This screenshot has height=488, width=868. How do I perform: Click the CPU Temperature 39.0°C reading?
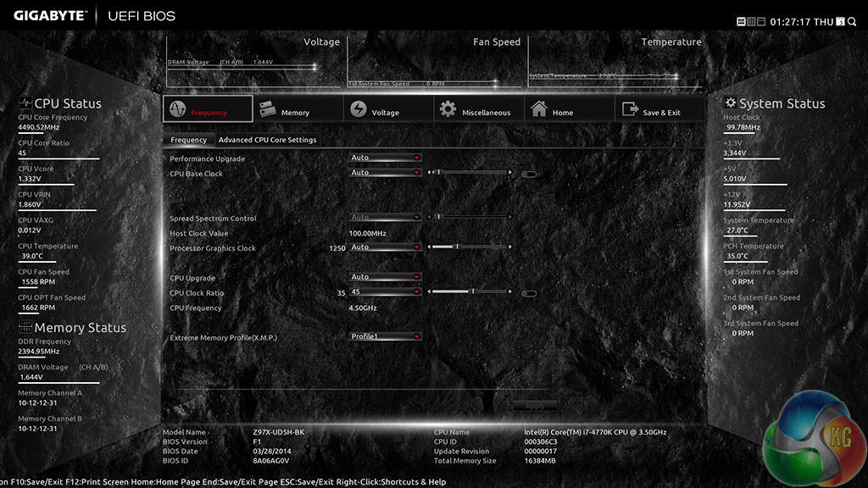[32, 256]
